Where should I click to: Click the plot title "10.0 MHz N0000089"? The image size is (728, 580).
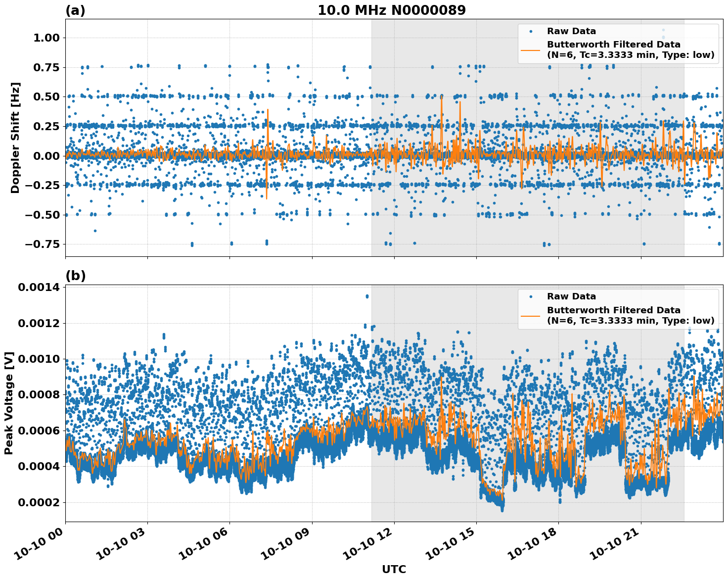coord(391,10)
